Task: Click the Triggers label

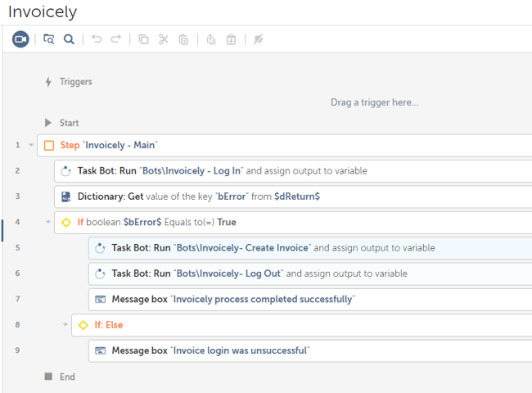Action: pyautogui.click(x=75, y=82)
